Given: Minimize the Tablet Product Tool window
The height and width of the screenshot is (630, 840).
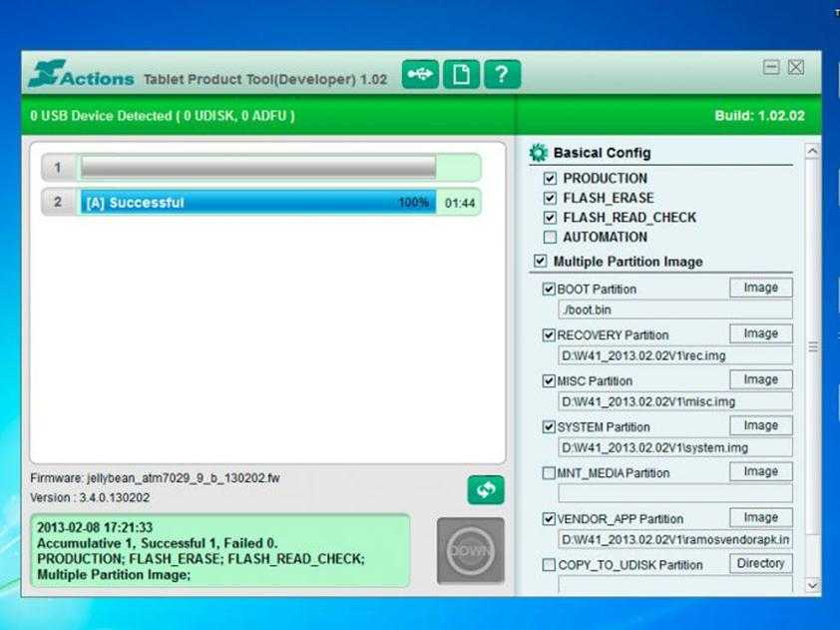Looking at the screenshot, I should (771, 68).
